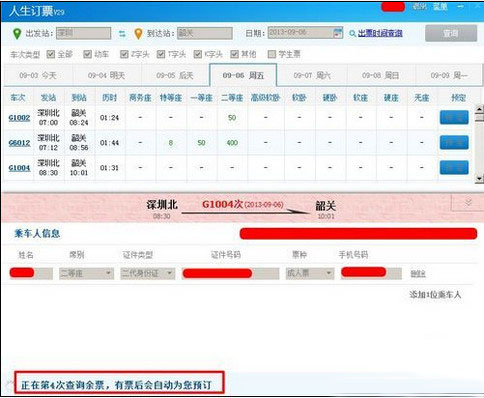Click 添加1位乘车人 to add passenger
Viewport: 484px width, 398px height.
(x=435, y=294)
